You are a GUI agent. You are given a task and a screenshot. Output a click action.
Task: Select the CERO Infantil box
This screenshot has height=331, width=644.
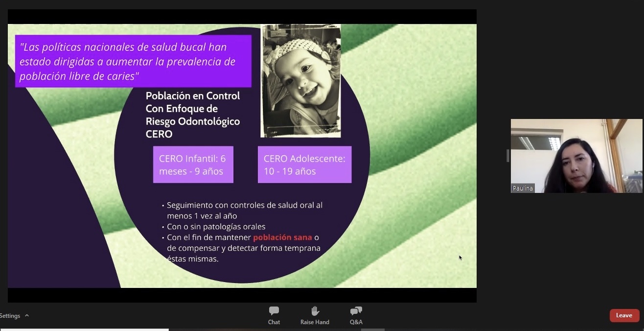[x=193, y=165]
